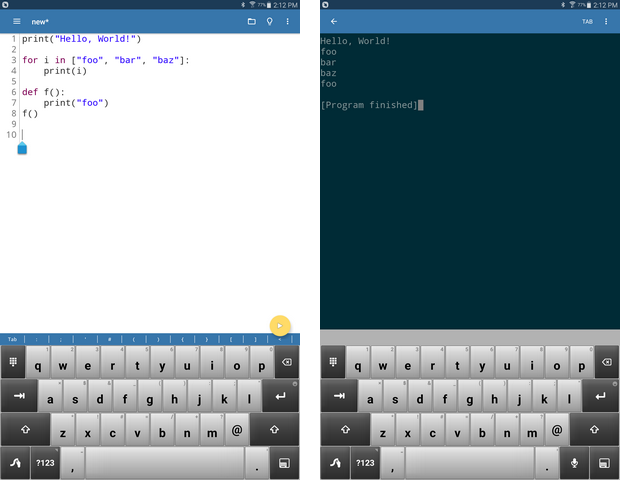Open the console overflow menu (three dots)

(x=606, y=21)
